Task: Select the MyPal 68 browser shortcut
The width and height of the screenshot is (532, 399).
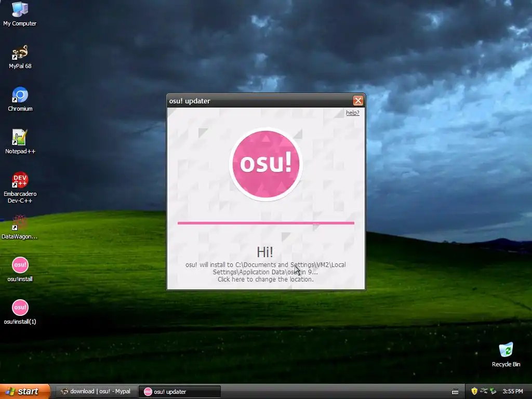Action: 20,57
